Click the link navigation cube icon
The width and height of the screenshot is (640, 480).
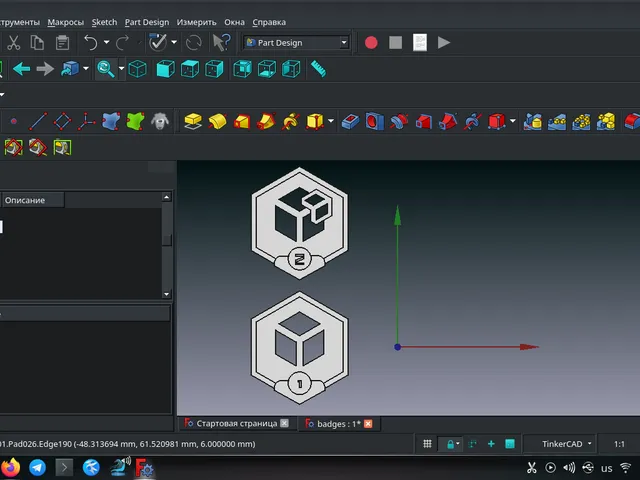click(70, 69)
